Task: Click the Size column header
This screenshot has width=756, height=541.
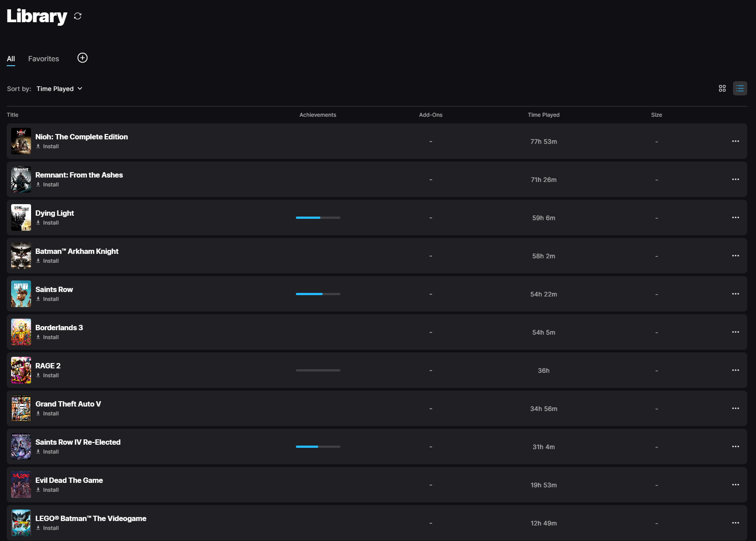Action: click(657, 115)
